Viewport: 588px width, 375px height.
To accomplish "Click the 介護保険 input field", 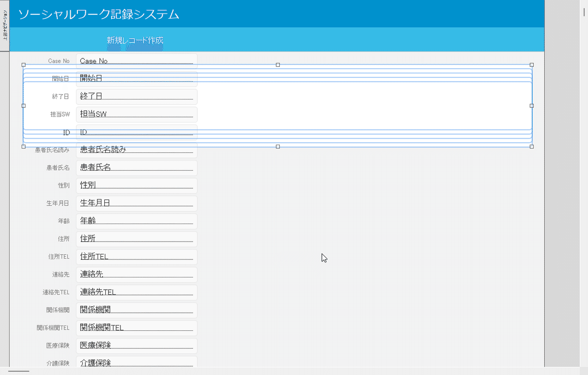I will [x=137, y=362].
